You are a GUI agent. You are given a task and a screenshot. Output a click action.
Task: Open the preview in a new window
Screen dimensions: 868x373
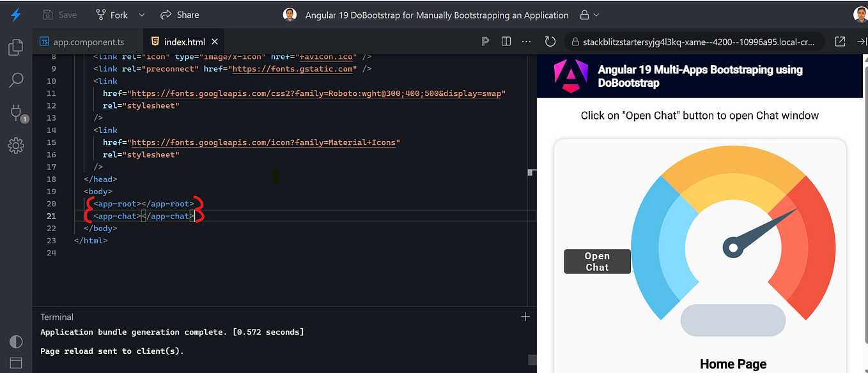pos(840,41)
